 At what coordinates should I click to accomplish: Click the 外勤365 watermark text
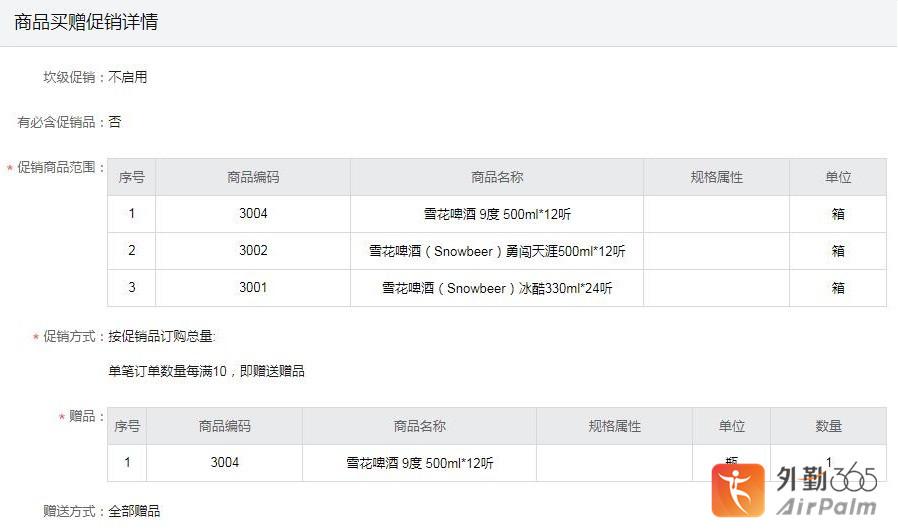pyautogui.click(x=826, y=478)
